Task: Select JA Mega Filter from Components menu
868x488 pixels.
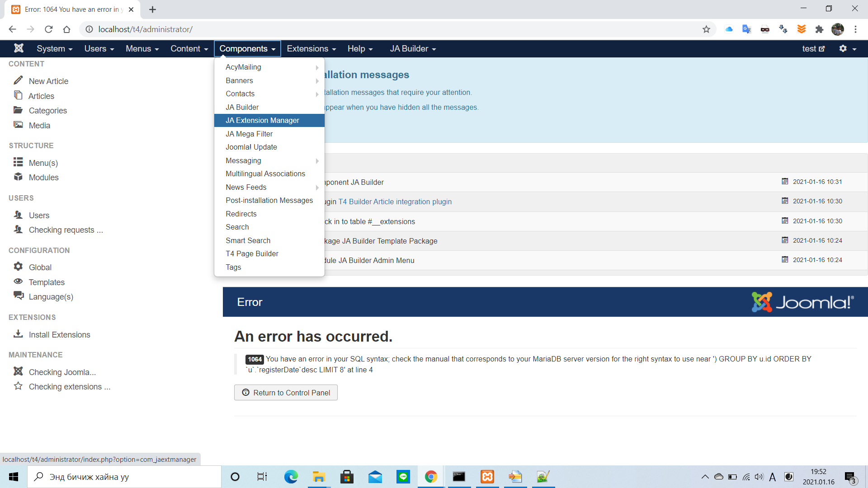Action: 249,134
